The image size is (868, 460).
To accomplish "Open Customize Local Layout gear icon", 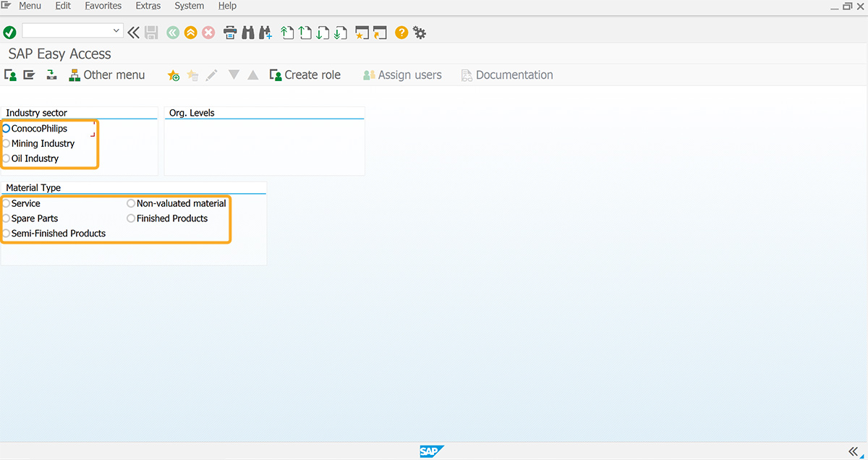I will pyautogui.click(x=420, y=33).
